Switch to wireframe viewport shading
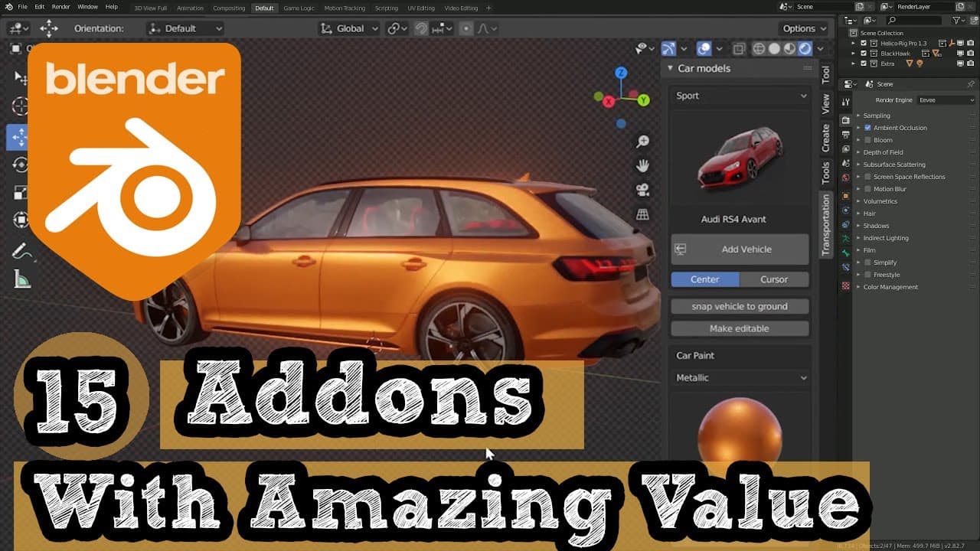Image resolution: width=980 pixels, height=551 pixels. (759, 49)
